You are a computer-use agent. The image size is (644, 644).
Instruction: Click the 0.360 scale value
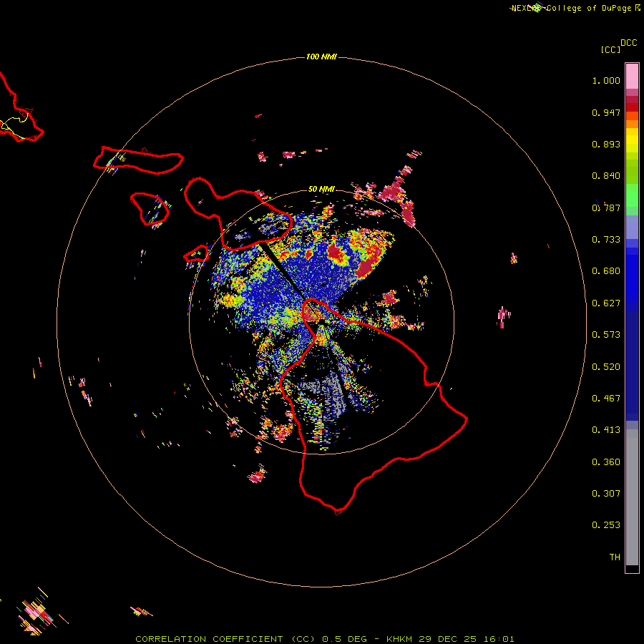[x=606, y=462]
